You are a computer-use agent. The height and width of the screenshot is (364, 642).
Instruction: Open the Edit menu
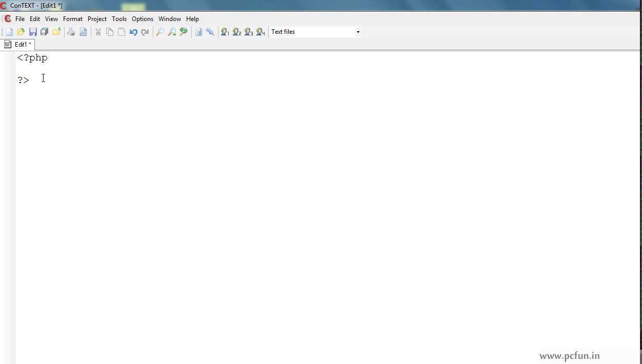pos(35,19)
